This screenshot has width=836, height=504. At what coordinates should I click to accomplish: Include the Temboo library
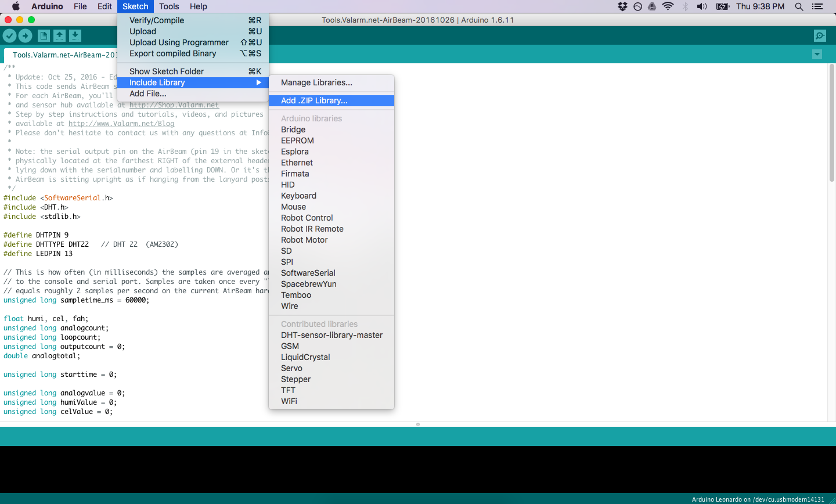pyautogui.click(x=331, y=295)
